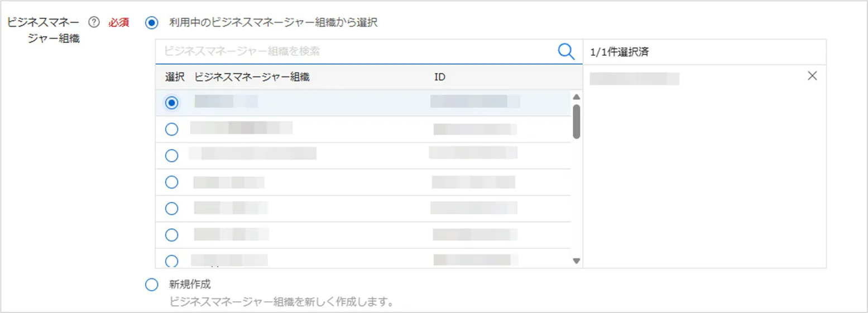
Task: Select the 新規作成 radio button
Action: pos(151,285)
